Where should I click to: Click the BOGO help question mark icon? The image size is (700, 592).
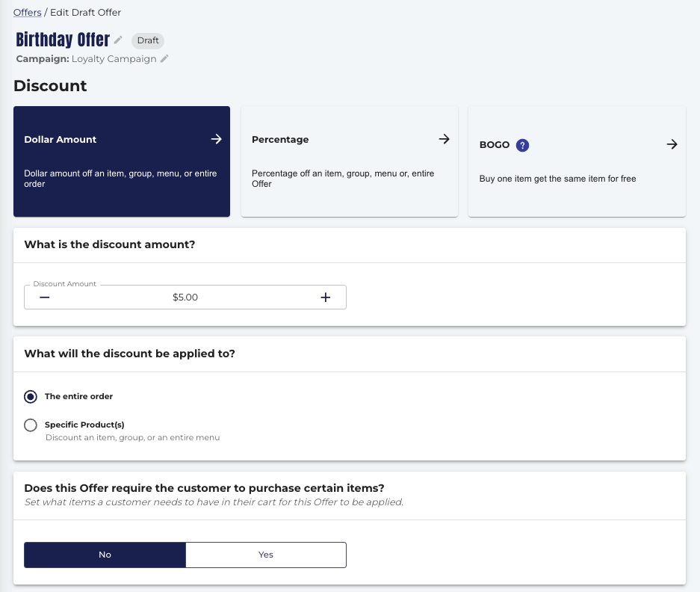pos(522,145)
